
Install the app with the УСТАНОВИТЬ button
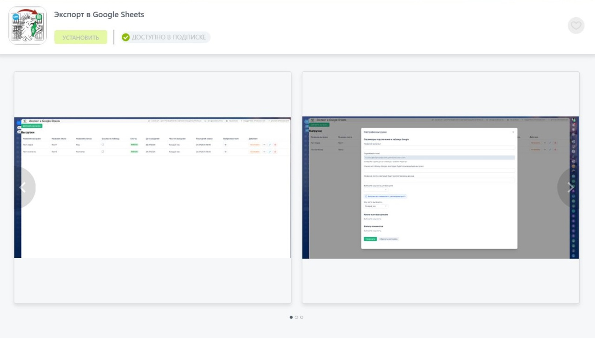[x=81, y=37]
